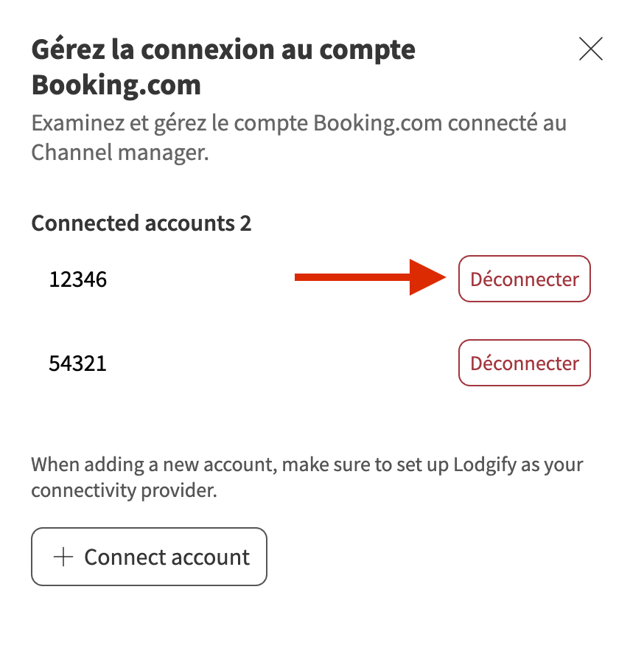Disconnect account 12346
The width and height of the screenshot is (644, 668).
click(x=524, y=279)
